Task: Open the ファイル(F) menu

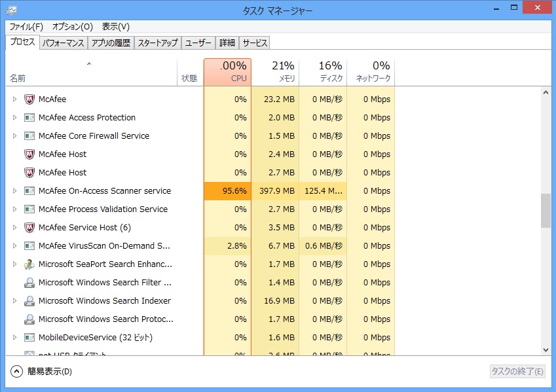Action: tap(26, 27)
